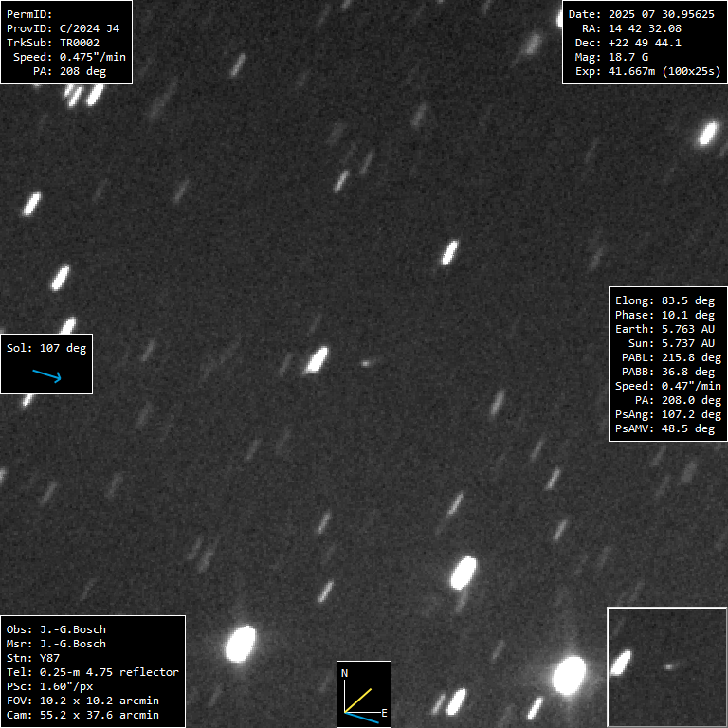The width and height of the screenshot is (728, 728).
Task: Select the text 'ProvID: C/2024 J4'
Action: (63, 28)
